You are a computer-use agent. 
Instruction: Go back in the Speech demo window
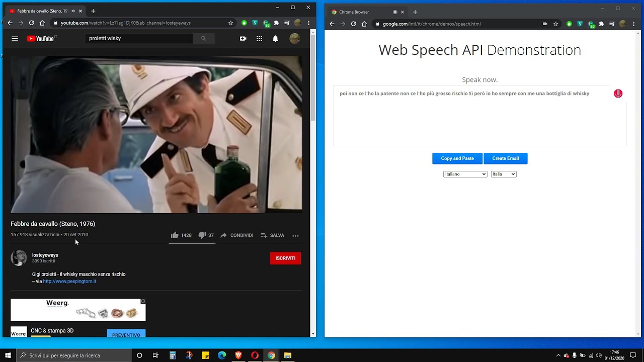[332, 24]
